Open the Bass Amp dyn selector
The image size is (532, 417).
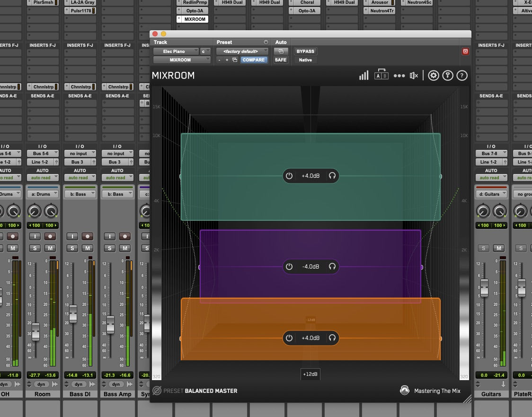[115, 384]
